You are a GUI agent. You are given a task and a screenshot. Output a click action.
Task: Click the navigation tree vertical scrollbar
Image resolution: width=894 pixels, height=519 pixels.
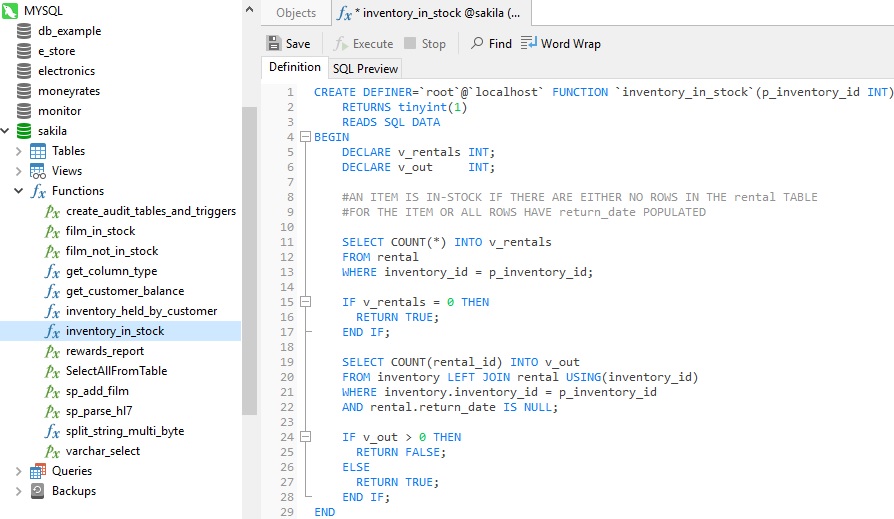pos(250,260)
